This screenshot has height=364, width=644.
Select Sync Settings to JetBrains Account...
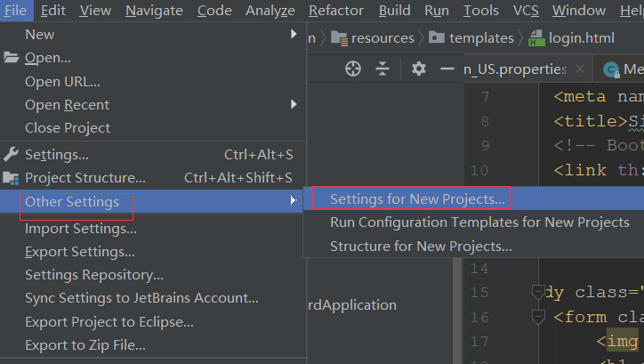[153, 298]
